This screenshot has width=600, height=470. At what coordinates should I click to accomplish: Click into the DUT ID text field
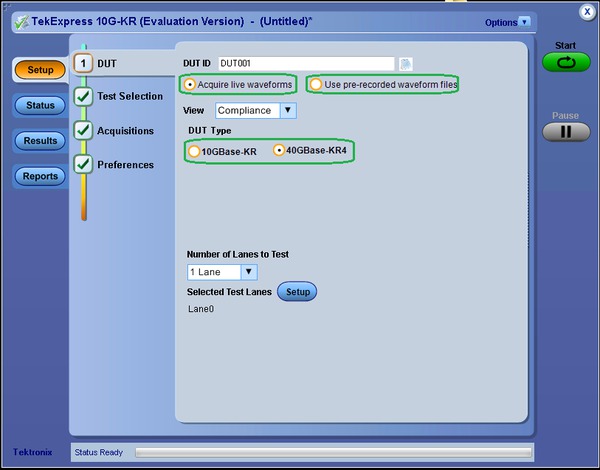306,64
